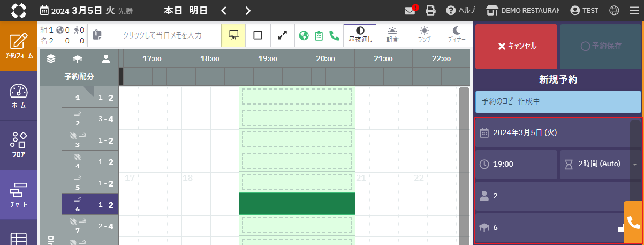Click the red キャンセル button

tap(516, 46)
